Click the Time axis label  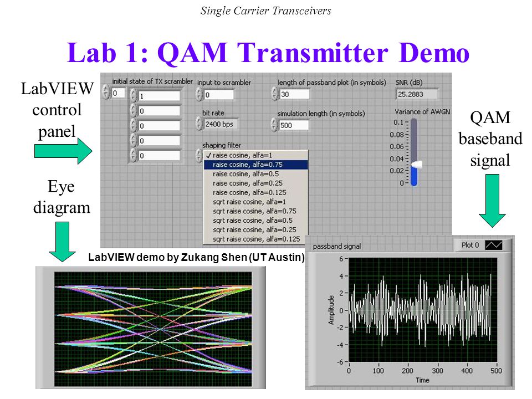tap(422, 380)
